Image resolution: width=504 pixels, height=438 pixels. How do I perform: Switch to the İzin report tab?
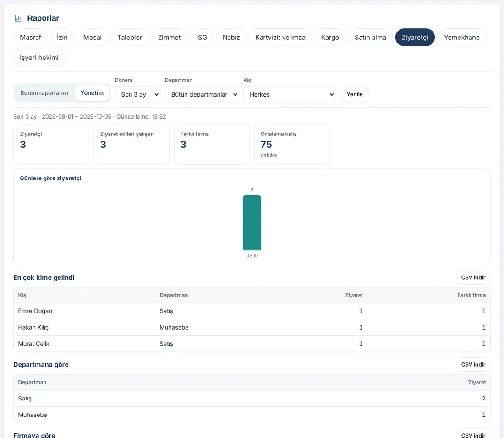[62, 37]
